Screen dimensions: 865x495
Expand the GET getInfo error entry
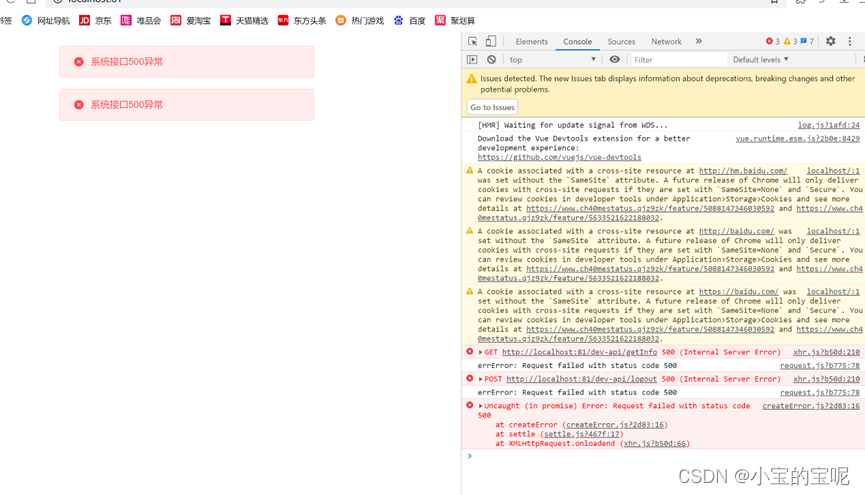[x=480, y=352]
